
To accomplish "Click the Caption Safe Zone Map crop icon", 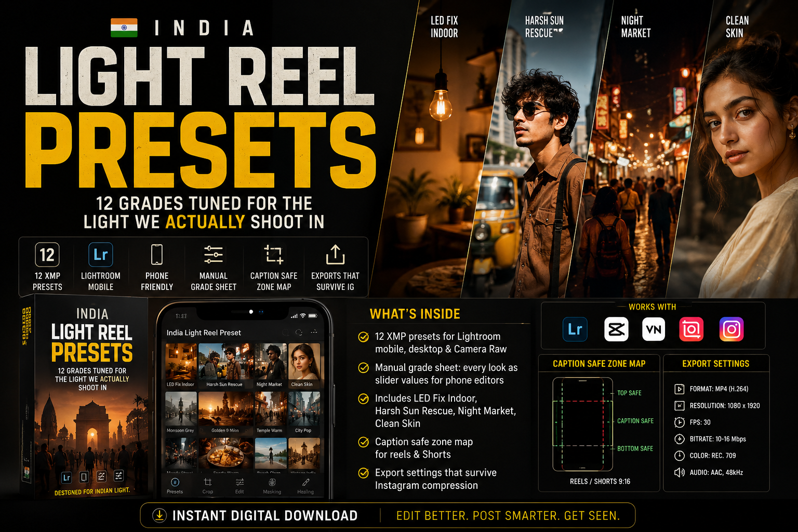I will pyautogui.click(x=274, y=255).
